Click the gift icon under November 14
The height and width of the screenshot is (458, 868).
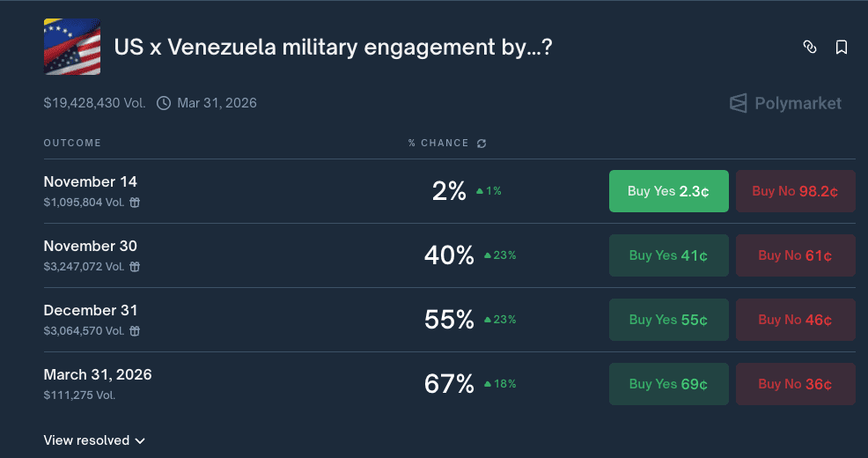(x=135, y=203)
